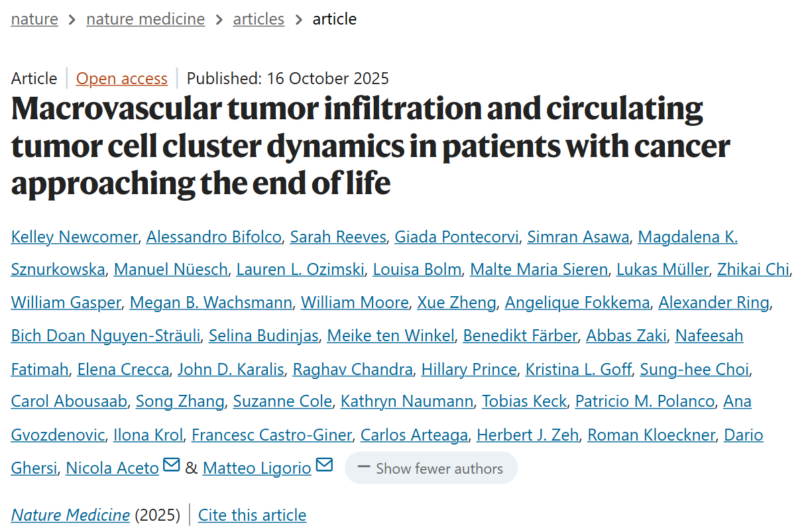The image size is (806, 532).
Task: Click author Bich Doan Nguyen-Sträuli
Action: pos(105,336)
